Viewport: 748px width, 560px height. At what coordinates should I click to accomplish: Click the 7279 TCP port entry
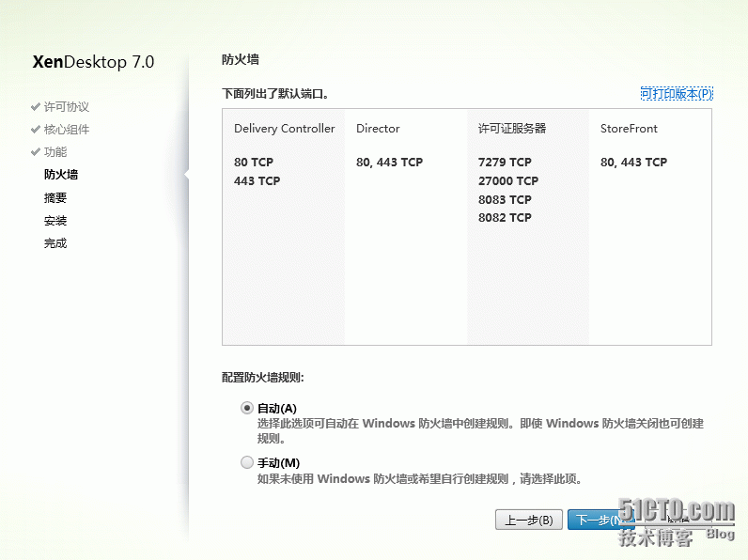[x=505, y=163]
